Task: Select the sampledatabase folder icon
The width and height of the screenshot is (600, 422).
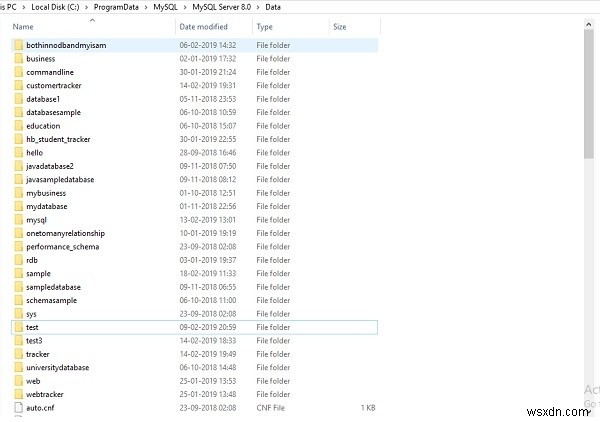Action: coord(18,287)
